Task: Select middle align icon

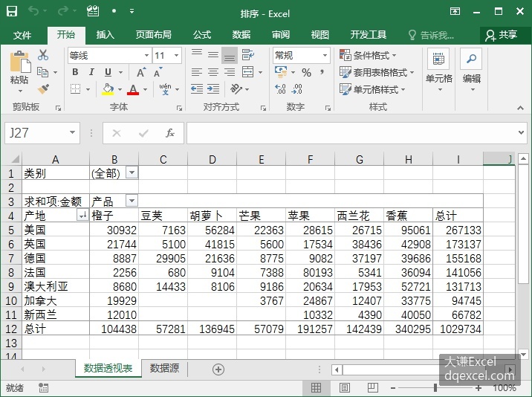Action: click(213, 55)
